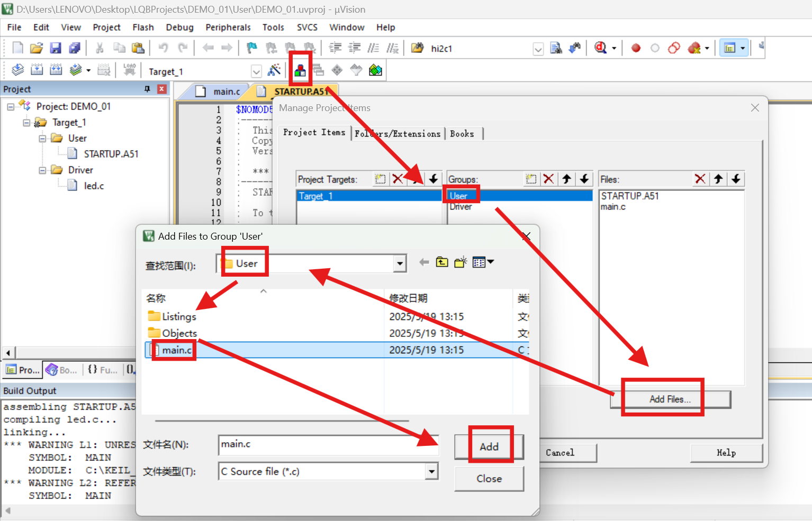This screenshot has width=812, height=521.
Task: Click the Translate file toolbar icon
Action: pyautogui.click(x=17, y=70)
